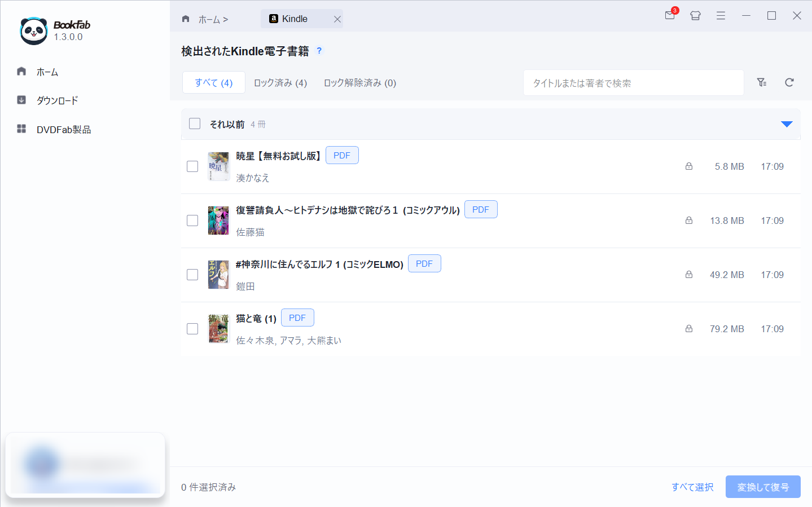Click the BookFab panda logo
Image resolution: width=812 pixels, height=507 pixels.
tap(33, 30)
